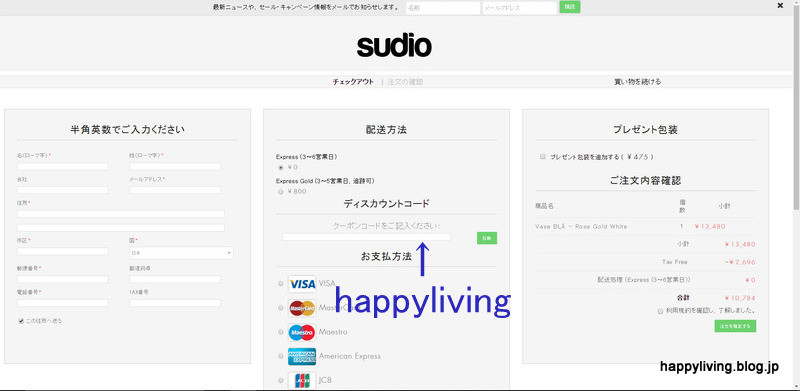The width and height of the screenshot is (800, 391).
Task: Choose Maestro payment radio button
Action: (x=281, y=332)
